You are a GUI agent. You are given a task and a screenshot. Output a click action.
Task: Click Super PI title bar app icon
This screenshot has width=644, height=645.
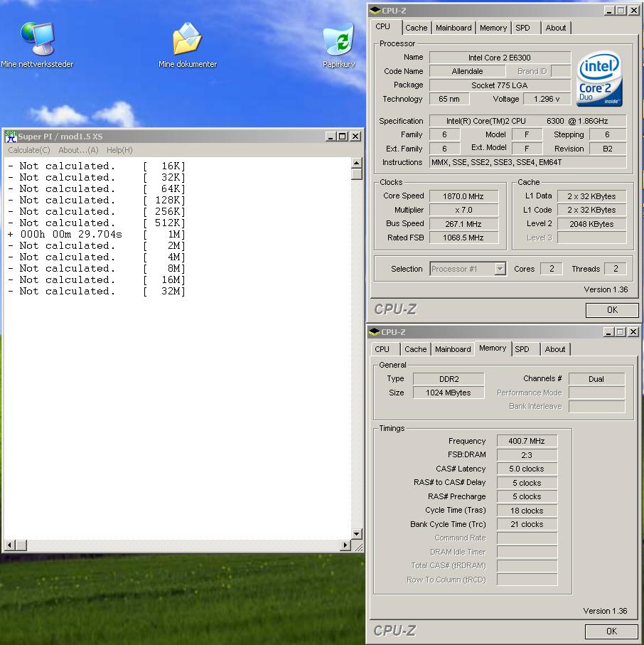pos(11,136)
